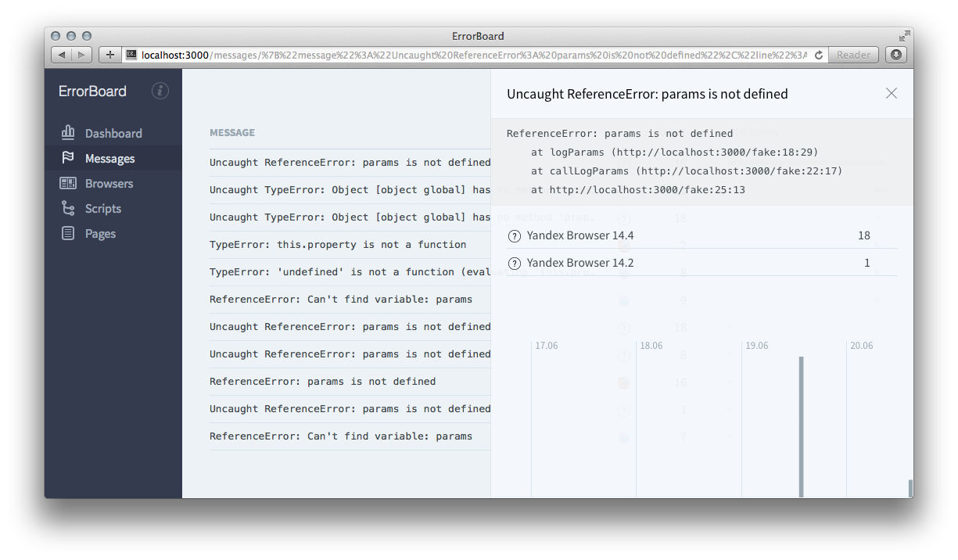Click the question icon beside Yandex Browser 14.4
The image size is (958, 560).
pos(515,236)
